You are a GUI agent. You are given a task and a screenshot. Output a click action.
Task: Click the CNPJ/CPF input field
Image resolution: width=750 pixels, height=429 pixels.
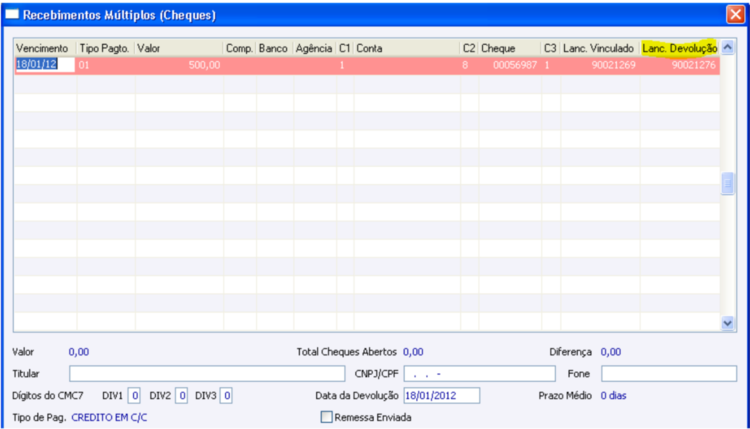click(x=480, y=374)
